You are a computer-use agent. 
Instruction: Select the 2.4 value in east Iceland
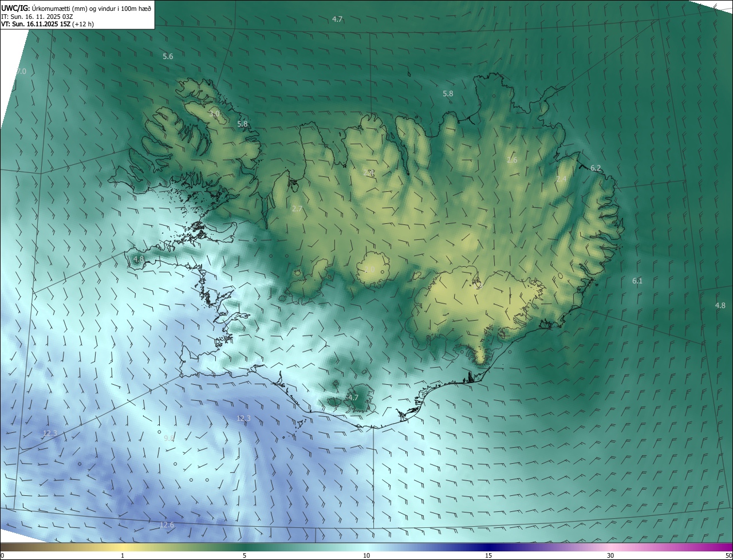coord(561,179)
